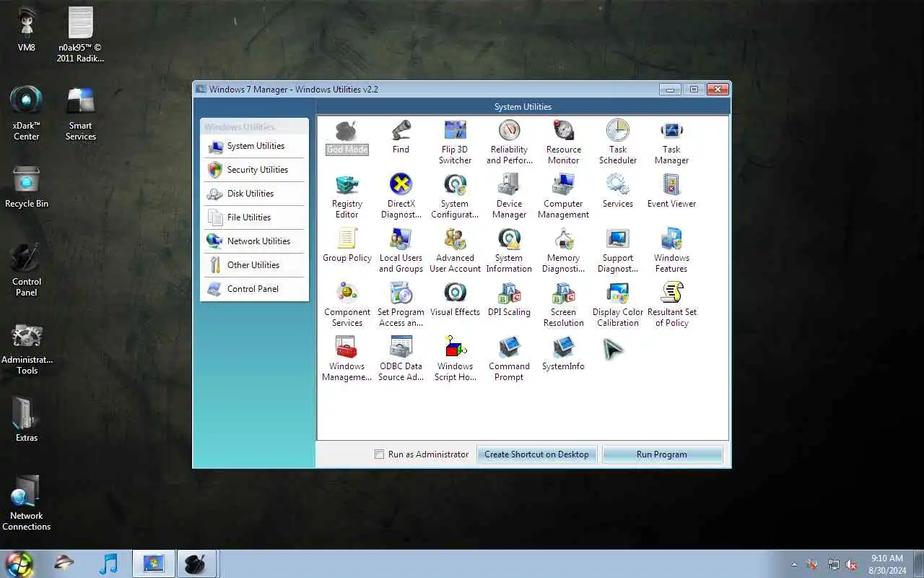Maximize the Windows Utilities window

[694, 90]
